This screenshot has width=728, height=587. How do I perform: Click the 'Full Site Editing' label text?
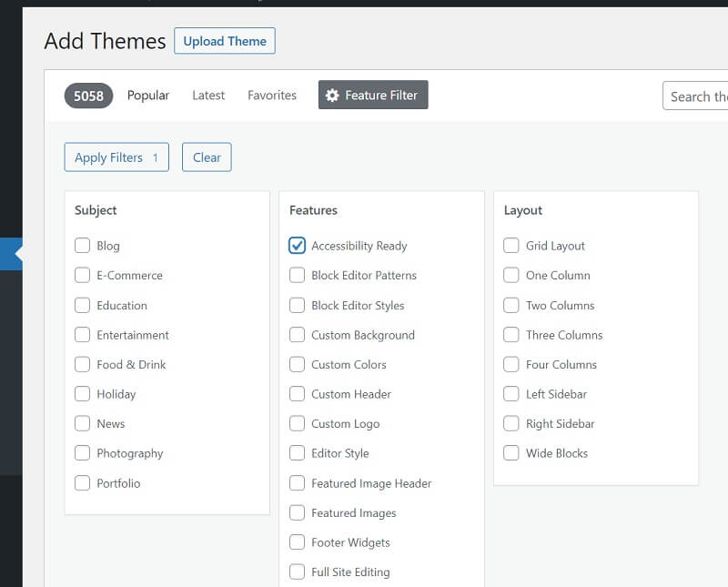[x=350, y=572]
